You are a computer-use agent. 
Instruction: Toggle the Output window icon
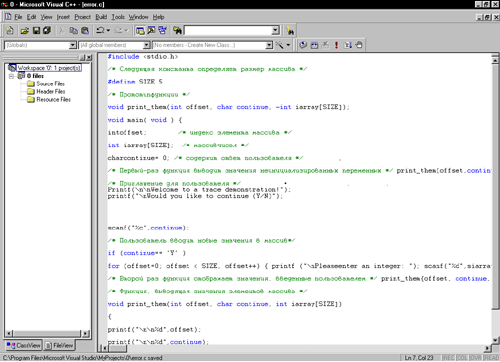(151, 31)
